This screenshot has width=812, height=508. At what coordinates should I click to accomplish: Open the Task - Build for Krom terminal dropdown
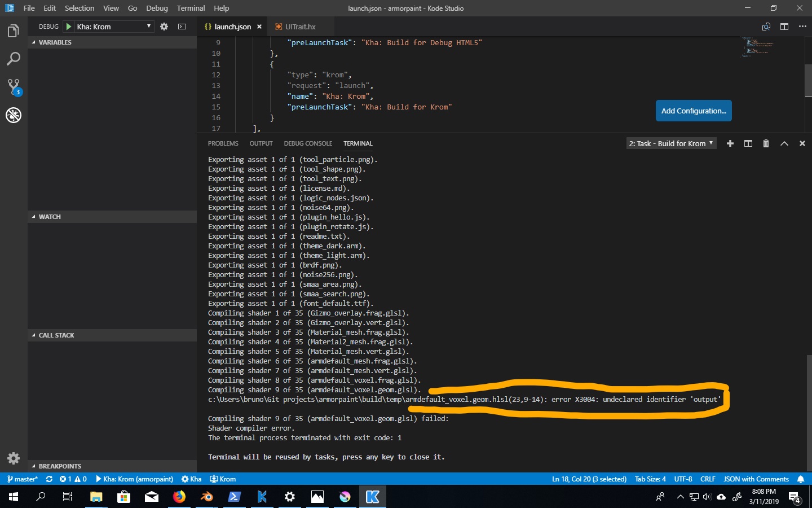670,143
